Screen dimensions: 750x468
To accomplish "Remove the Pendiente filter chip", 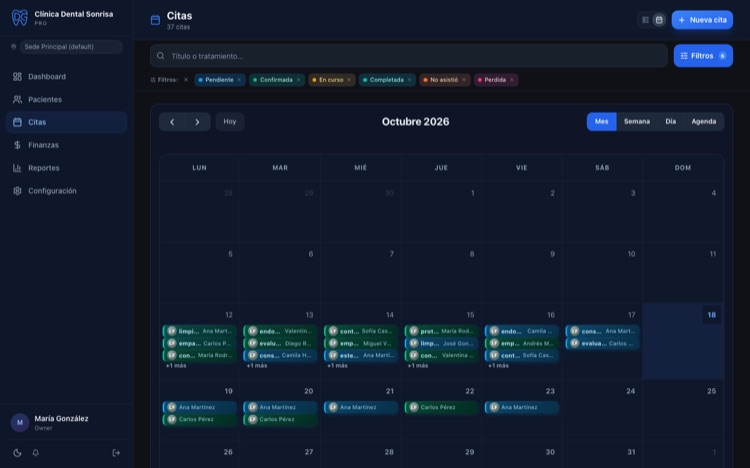I will coord(239,80).
